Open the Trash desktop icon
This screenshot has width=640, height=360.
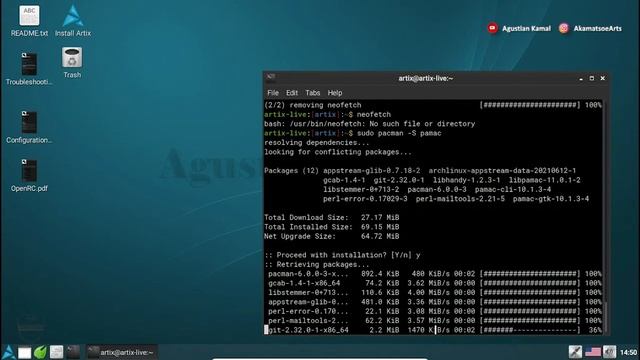(72, 63)
